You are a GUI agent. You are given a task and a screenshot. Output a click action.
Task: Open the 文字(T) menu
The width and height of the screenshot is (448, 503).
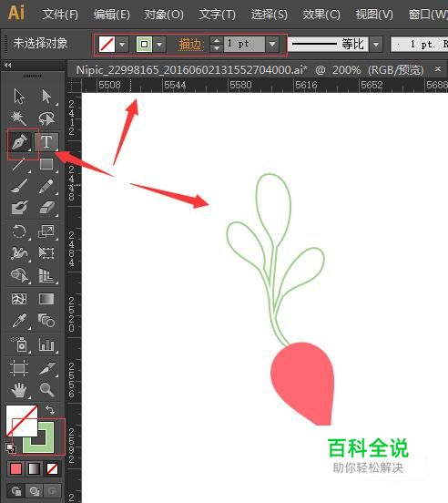218,15
